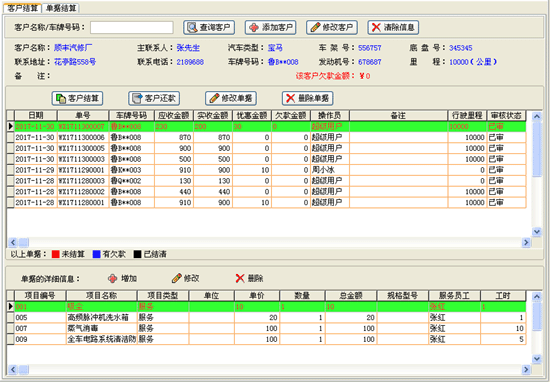
Task: Click the 实收金额 column header
Action: tap(213, 115)
